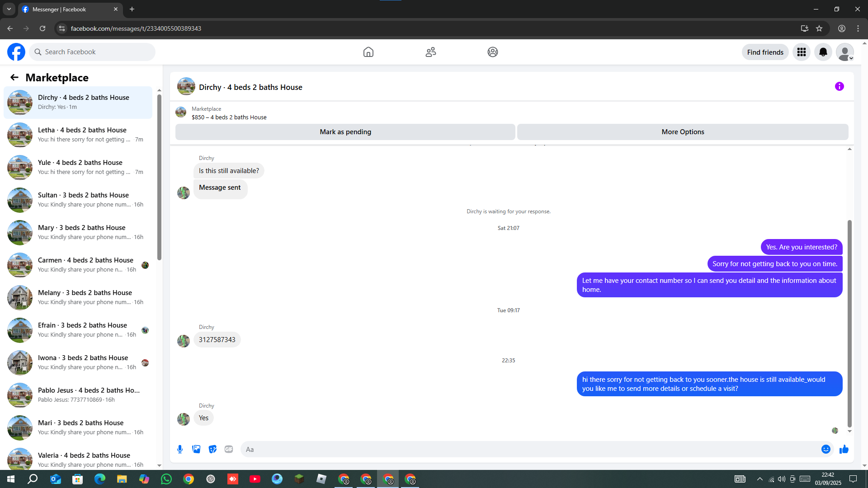Click More Options button
868x488 pixels.
(683, 132)
